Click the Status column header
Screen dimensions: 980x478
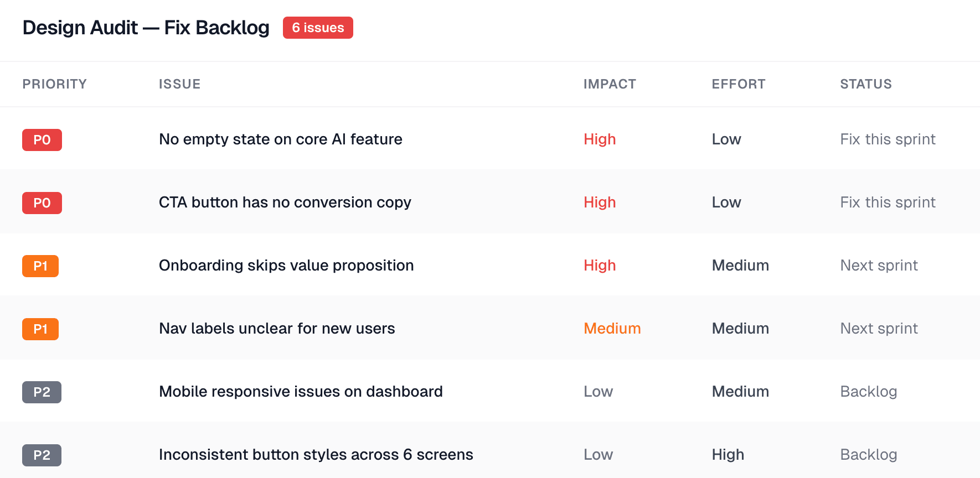(865, 84)
